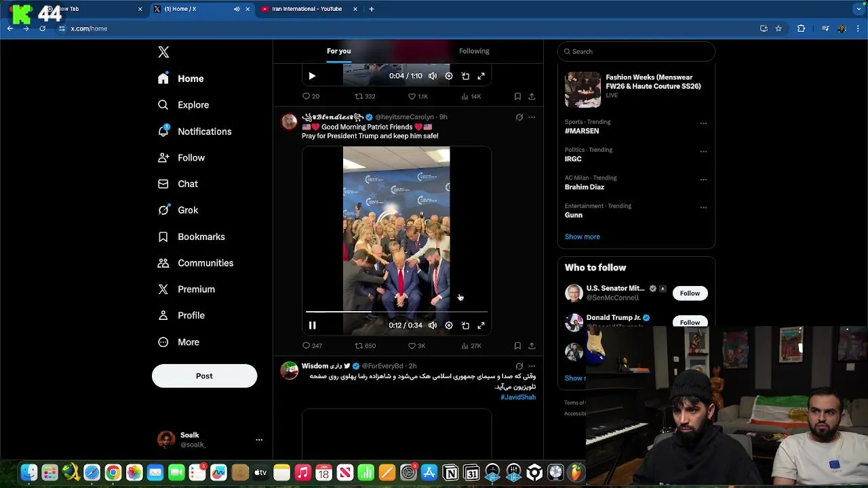Reply to the Trump prayer post with 247 replies
Screen dimensions: 868x488
pos(312,346)
